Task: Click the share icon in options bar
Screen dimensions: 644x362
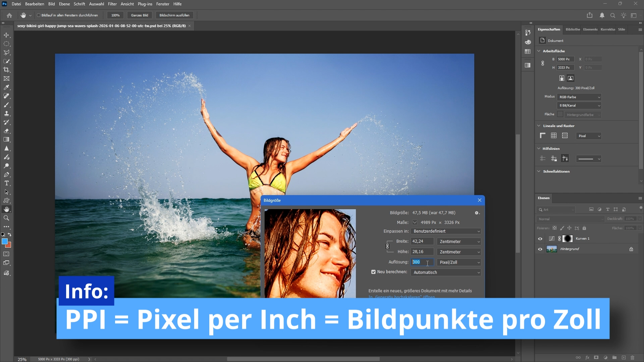Action: pos(589,15)
